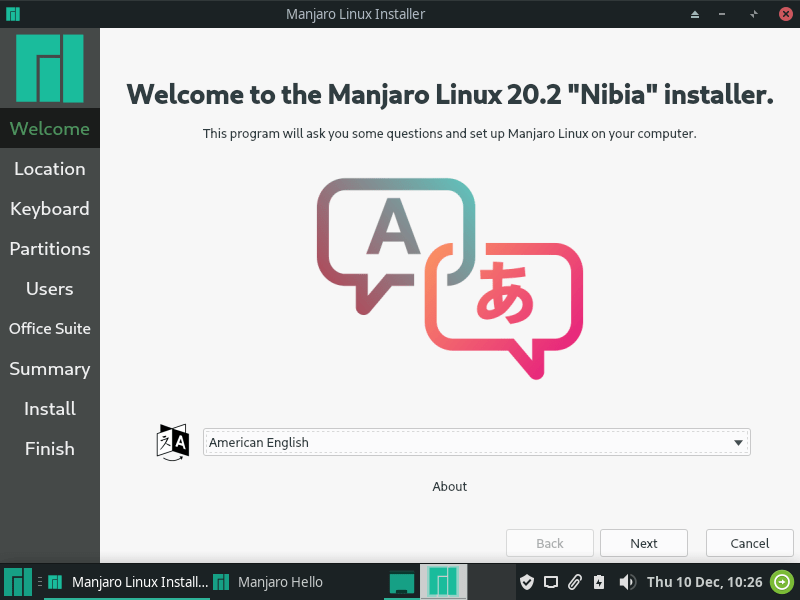Click the Cancel button

point(749,543)
